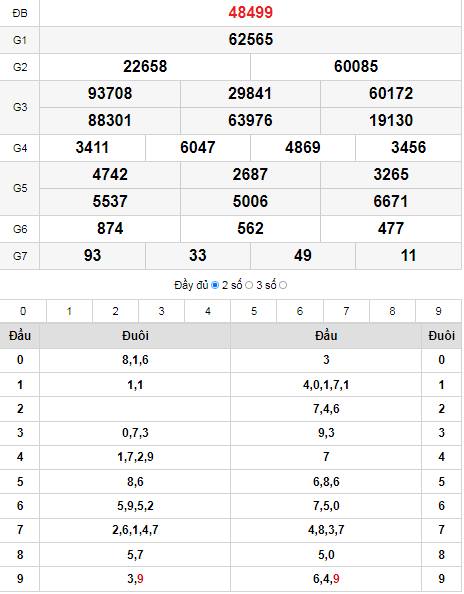Select the "3 số" radio option

[x=283, y=285]
